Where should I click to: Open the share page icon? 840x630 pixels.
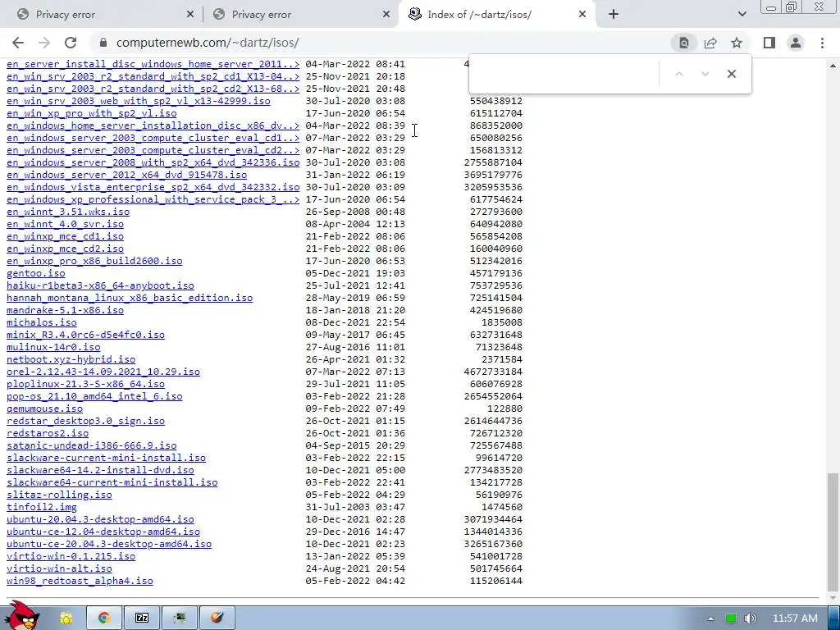[710, 43]
